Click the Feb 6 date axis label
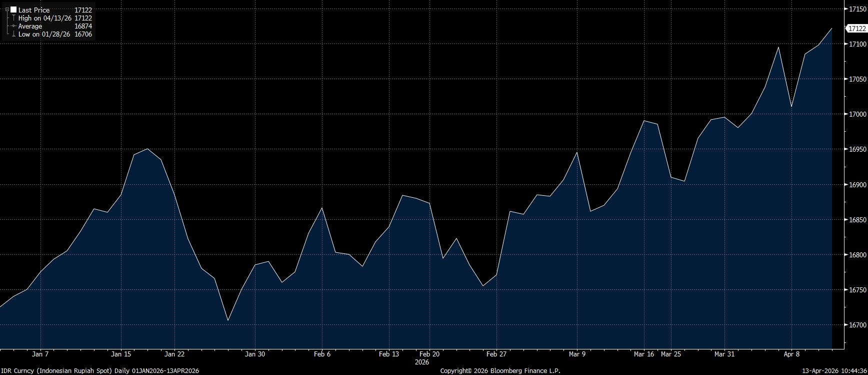The image size is (868, 375). 322,354
